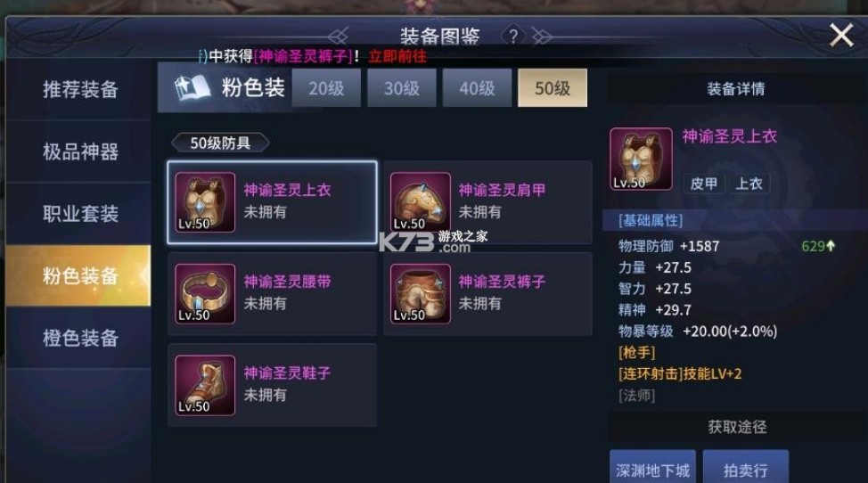
Task: Close the 装备图鉴 panel
Action: [841, 36]
